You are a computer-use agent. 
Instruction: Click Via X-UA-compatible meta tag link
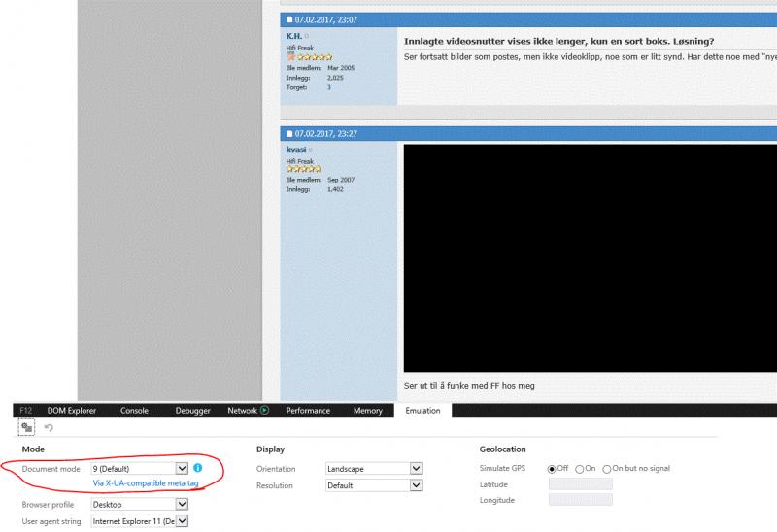(146, 482)
